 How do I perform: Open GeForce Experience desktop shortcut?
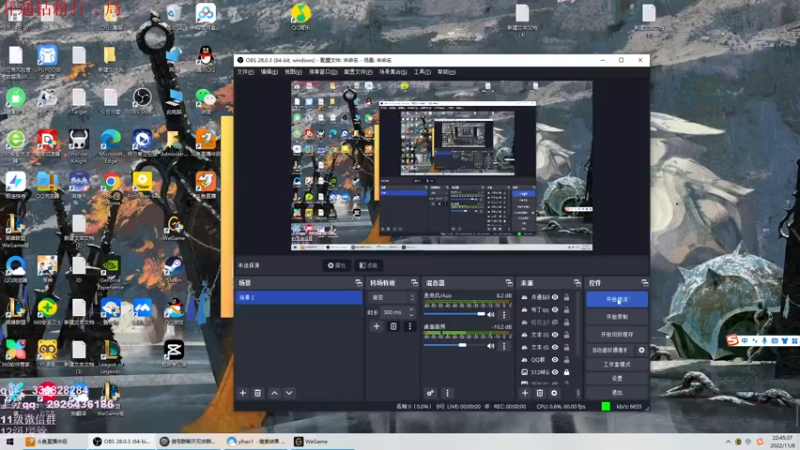110,273
